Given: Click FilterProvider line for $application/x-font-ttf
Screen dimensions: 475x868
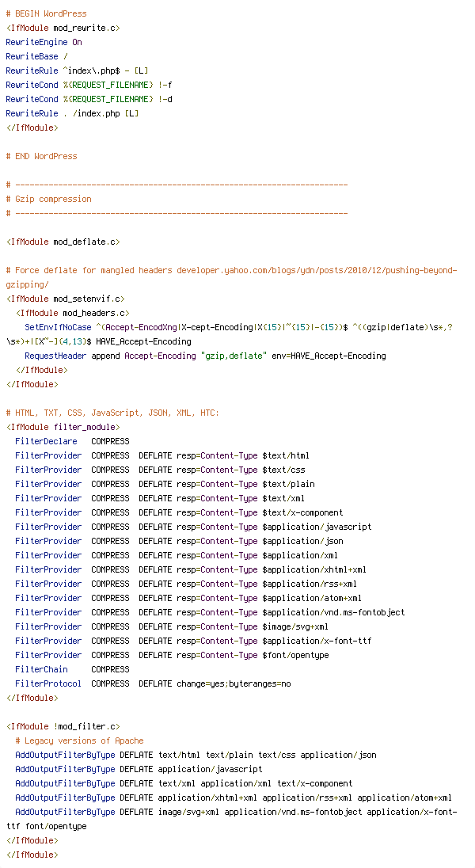Looking at the screenshot, I should 193,641.
